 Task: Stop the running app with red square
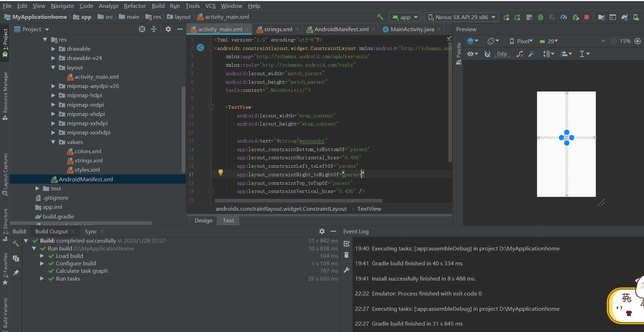point(587,17)
